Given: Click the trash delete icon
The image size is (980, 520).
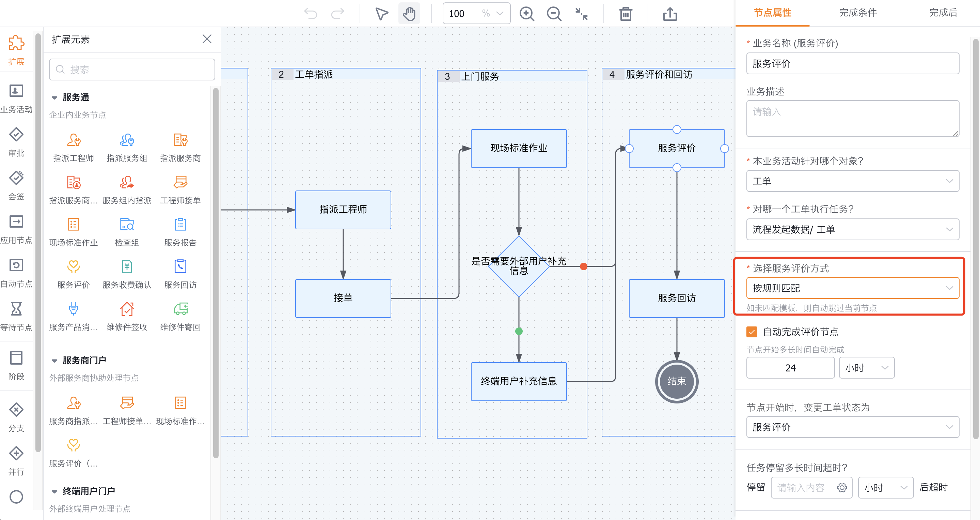Looking at the screenshot, I should (626, 14).
